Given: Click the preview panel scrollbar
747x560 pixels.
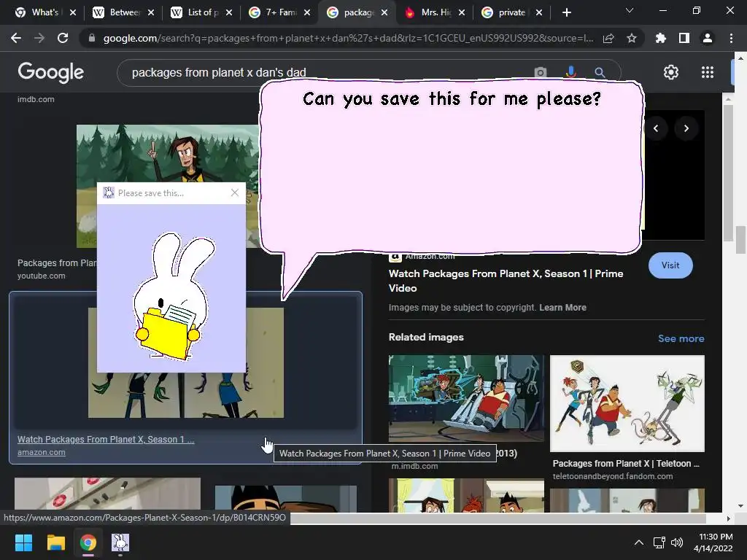Looking at the screenshot, I should [x=727, y=172].
